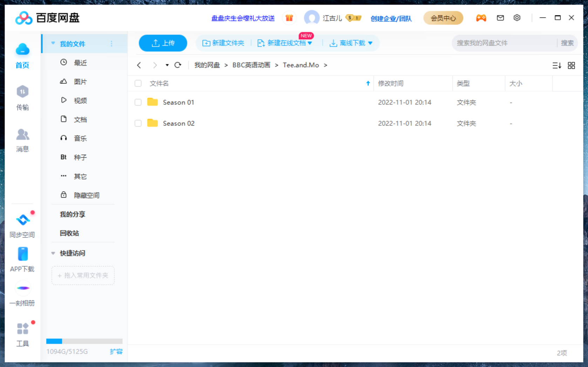Click the 上传 (Upload) button
The image size is (588, 367).
163,43
